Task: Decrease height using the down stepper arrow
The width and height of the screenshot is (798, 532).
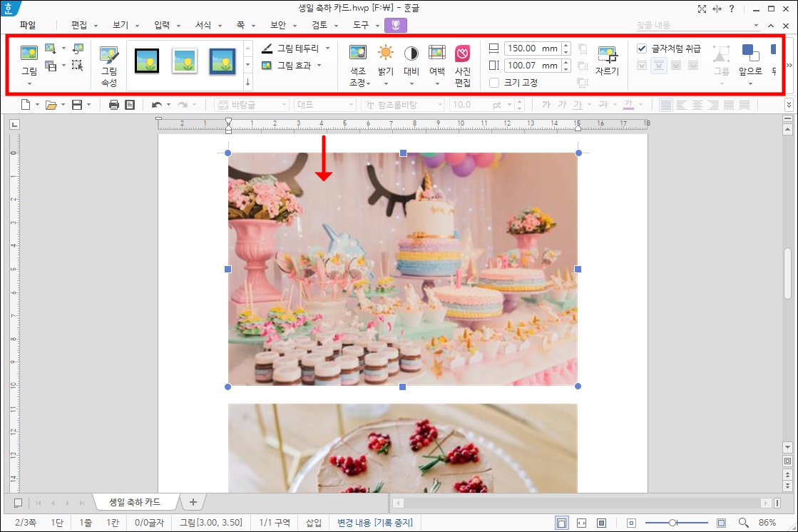Action: tap(566, 68)
